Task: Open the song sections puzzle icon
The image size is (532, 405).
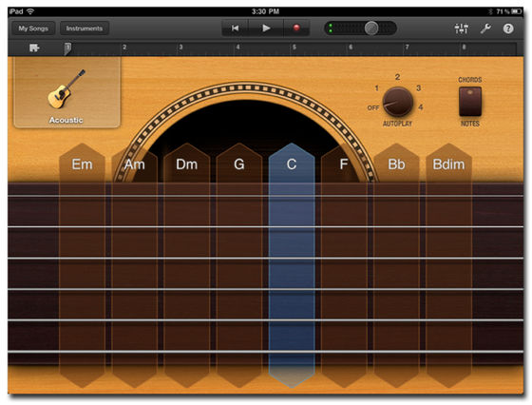Action: [34, 48]
